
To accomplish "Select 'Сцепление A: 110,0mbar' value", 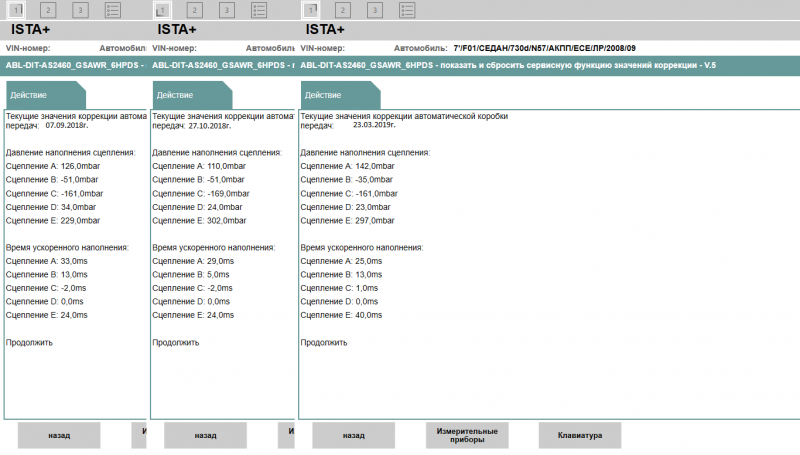I will point(199,166).
